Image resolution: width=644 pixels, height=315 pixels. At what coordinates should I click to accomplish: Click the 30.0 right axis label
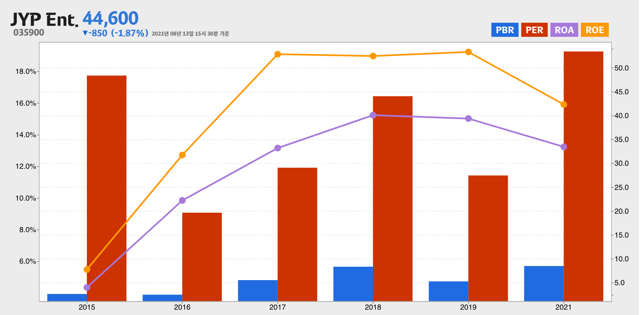click(x=622, y=163)
